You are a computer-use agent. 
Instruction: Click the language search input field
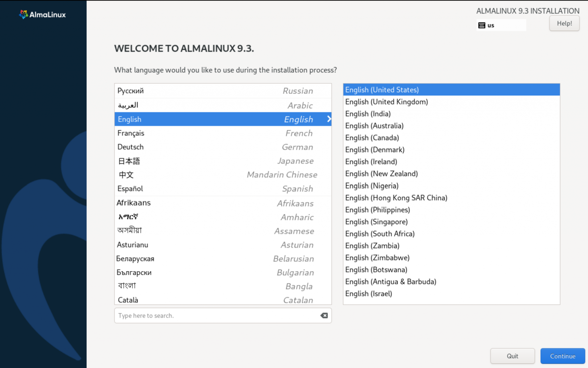coord(201,315)
